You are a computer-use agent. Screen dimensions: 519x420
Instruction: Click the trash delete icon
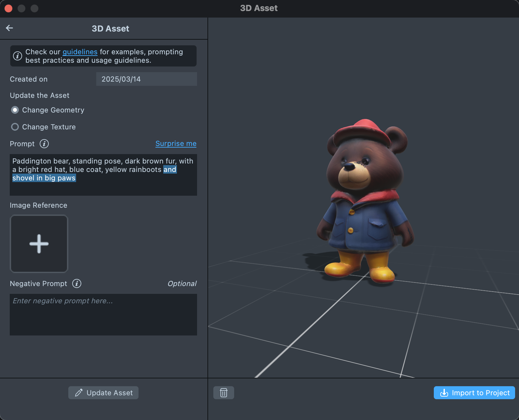click(223, 393)
